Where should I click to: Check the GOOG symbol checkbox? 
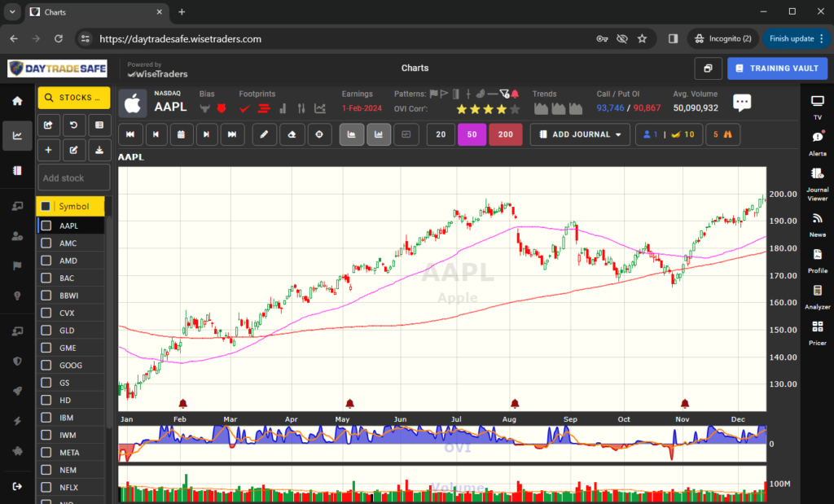45,365
